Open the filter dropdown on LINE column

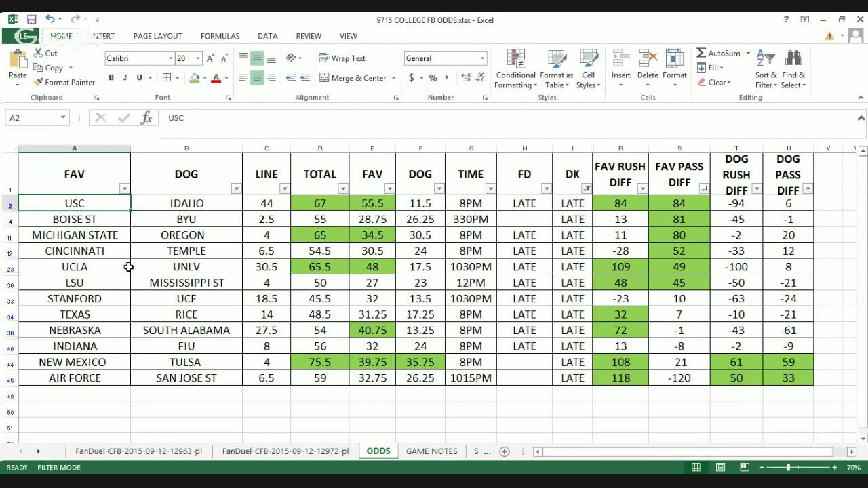[285, 188]
